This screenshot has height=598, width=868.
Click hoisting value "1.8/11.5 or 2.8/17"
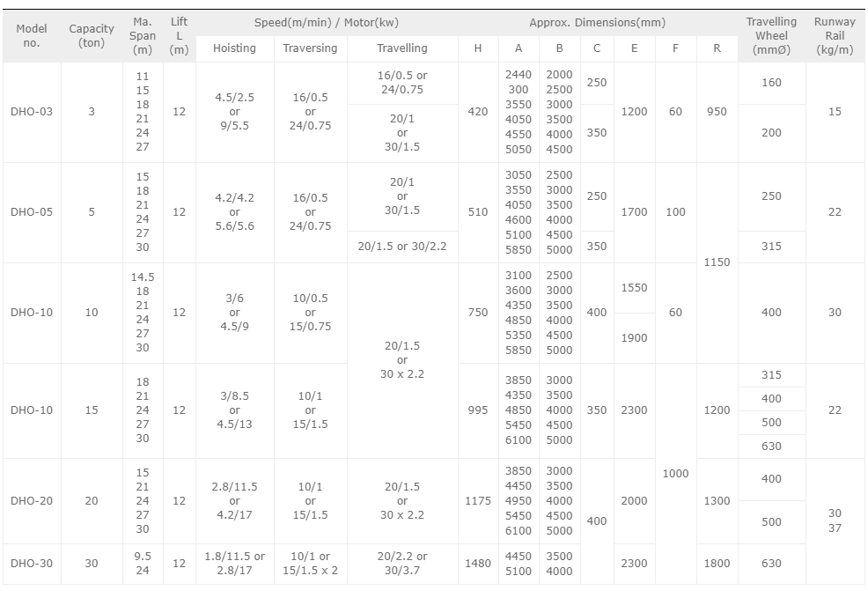235,563
